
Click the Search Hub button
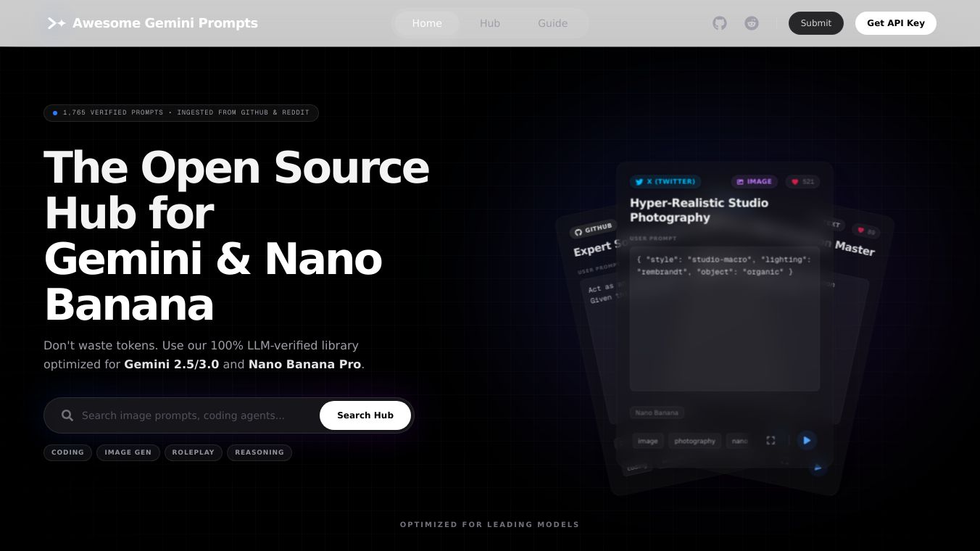coord(365,415)
